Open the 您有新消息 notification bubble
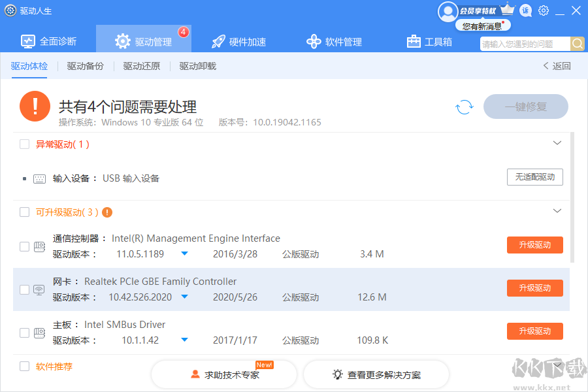This screenshot has width=588, height=392. tap(483, 26)
